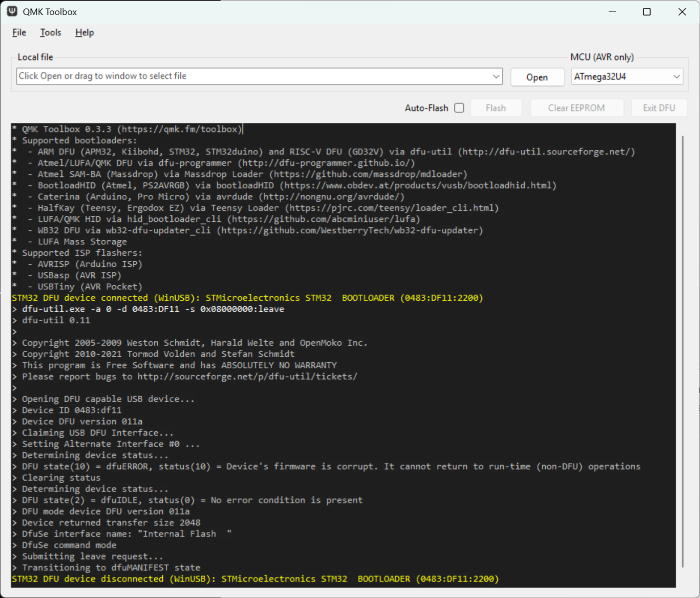Click the STM32 DFU device disconnected line
700x598 pixels.
tap(255, 579)
